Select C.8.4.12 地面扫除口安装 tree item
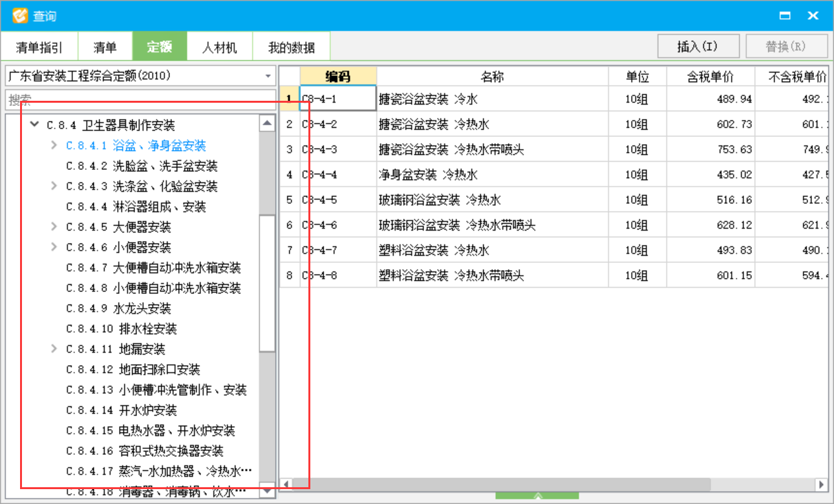Image resolution: width=834 pixels, height=504 pixels. [x=133, y=370]
